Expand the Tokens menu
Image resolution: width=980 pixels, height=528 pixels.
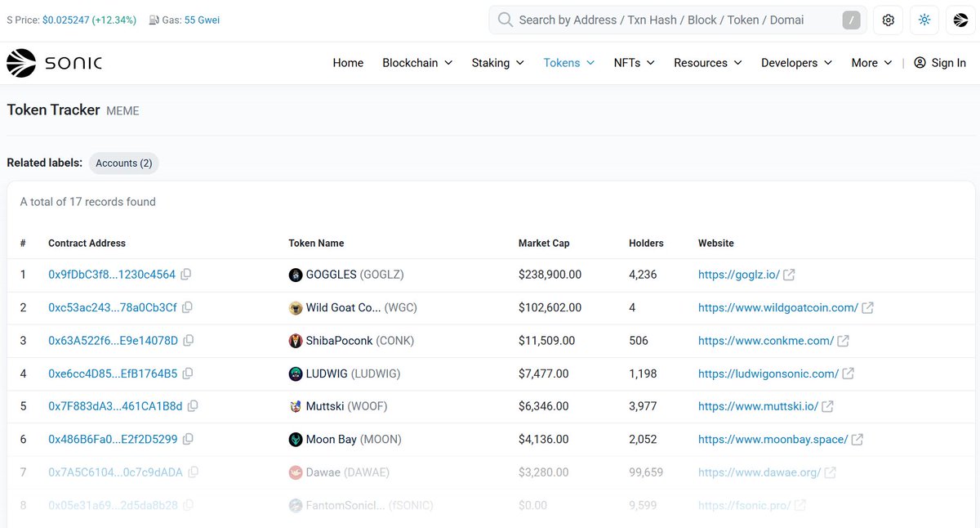pos(569,63)
